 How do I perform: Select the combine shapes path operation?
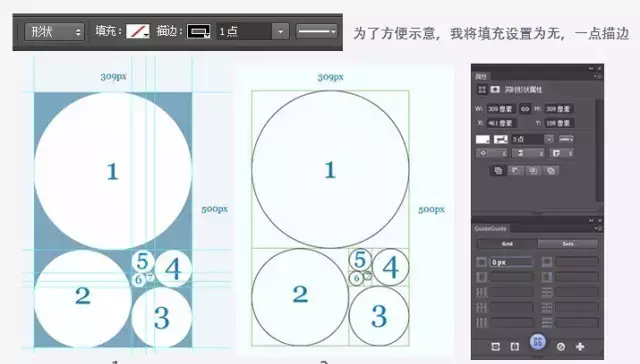(x=498, y=171)
